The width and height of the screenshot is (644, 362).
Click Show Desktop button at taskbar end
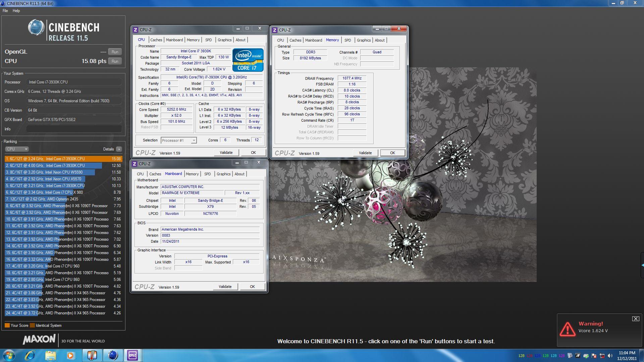pyautogui.click(x=641, y=356)
